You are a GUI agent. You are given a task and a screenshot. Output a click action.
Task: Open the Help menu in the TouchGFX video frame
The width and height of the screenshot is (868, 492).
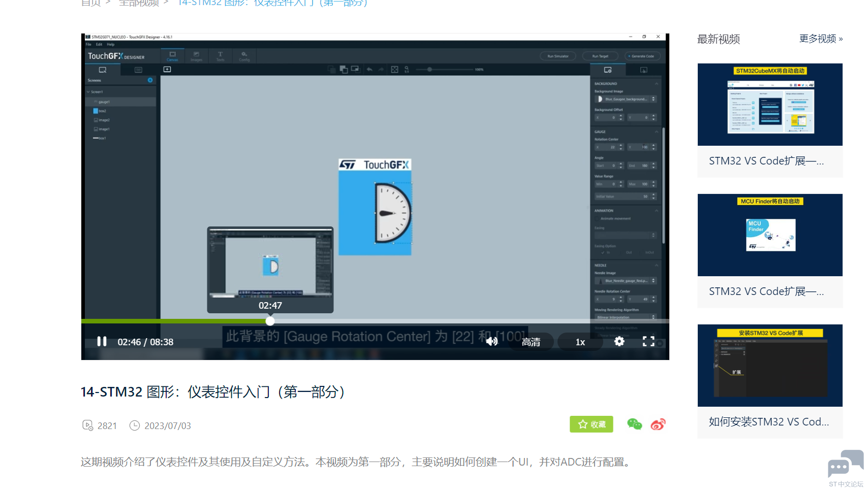(x=111, y=45)
